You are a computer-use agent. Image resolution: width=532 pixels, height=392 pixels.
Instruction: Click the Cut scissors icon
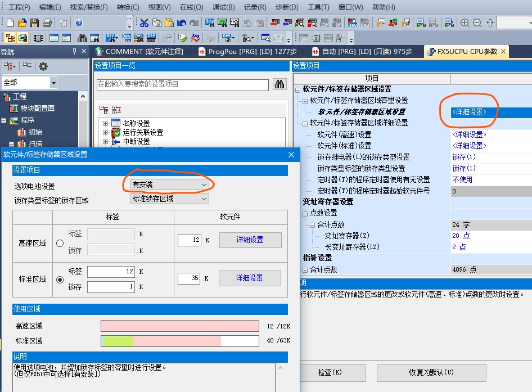tap(144, 23)
